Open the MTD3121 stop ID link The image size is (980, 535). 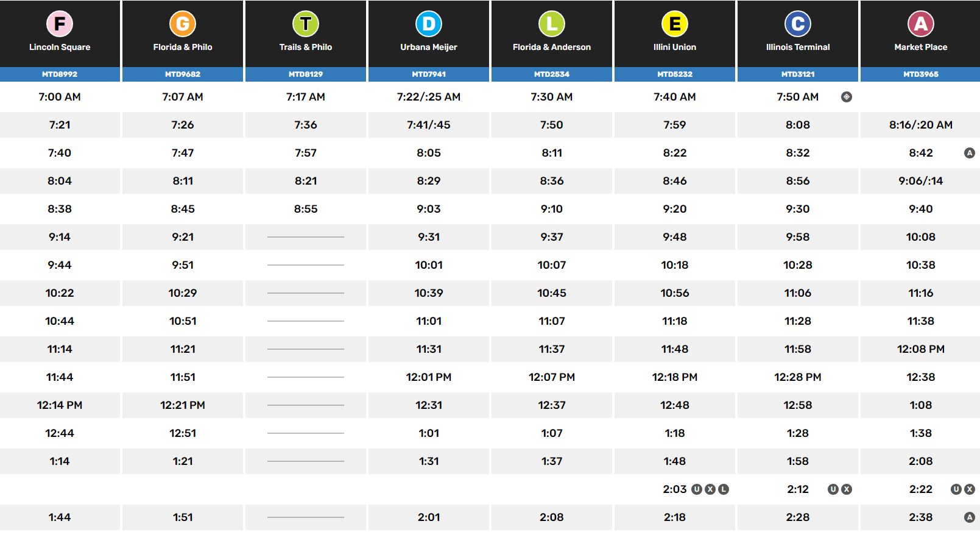[x=798, y=74]
